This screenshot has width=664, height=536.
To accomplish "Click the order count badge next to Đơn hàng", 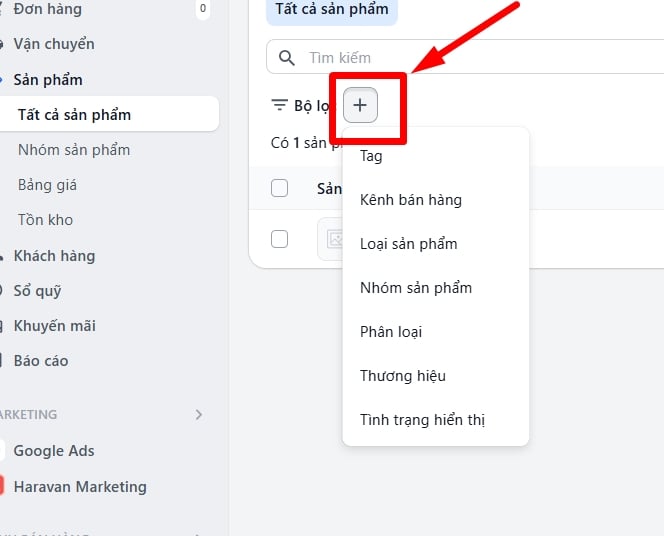I will (x=203, y=10).
